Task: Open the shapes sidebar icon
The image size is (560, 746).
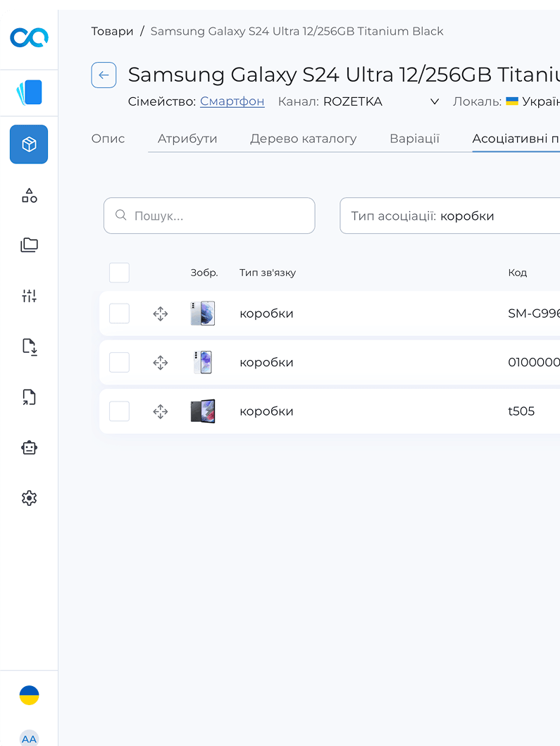Action: 29,195
